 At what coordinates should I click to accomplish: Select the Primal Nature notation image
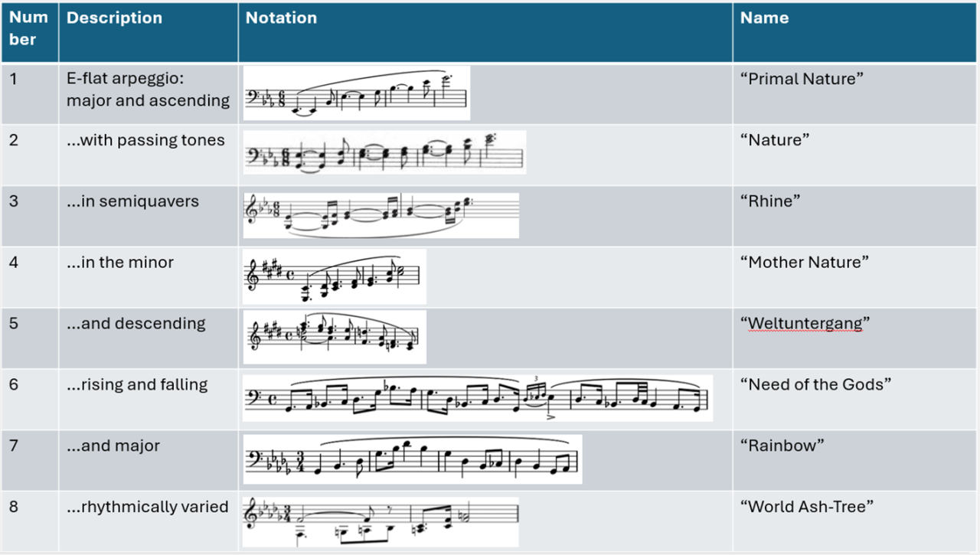coord(357,93)
